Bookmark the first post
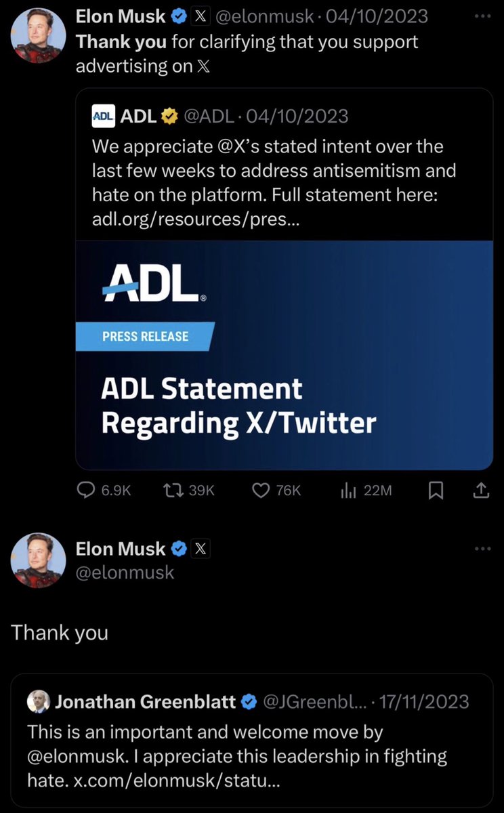504x813 pixels. coord(436,491)
